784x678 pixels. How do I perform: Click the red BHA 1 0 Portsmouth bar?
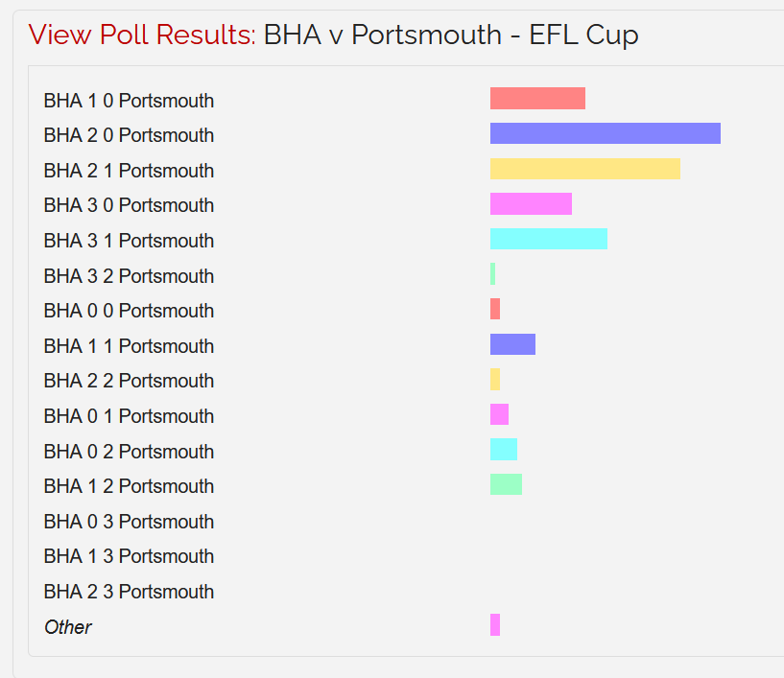(537, 99)
